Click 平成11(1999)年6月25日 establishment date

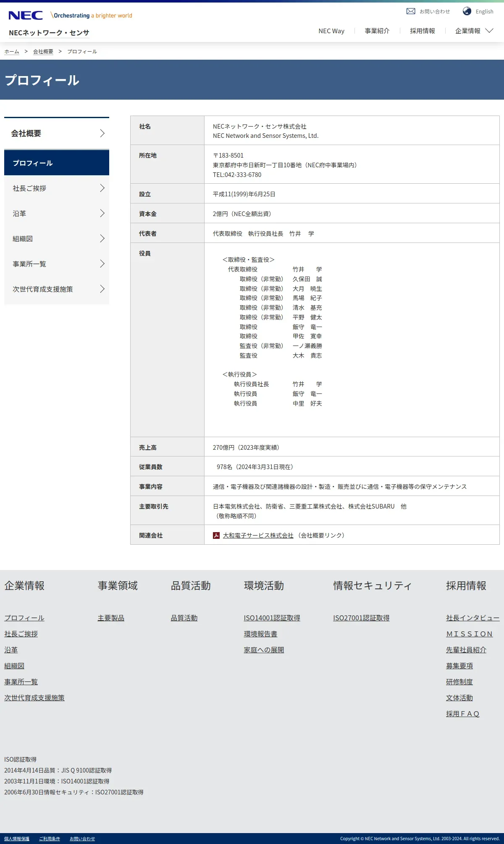click(x=244, y=194)
